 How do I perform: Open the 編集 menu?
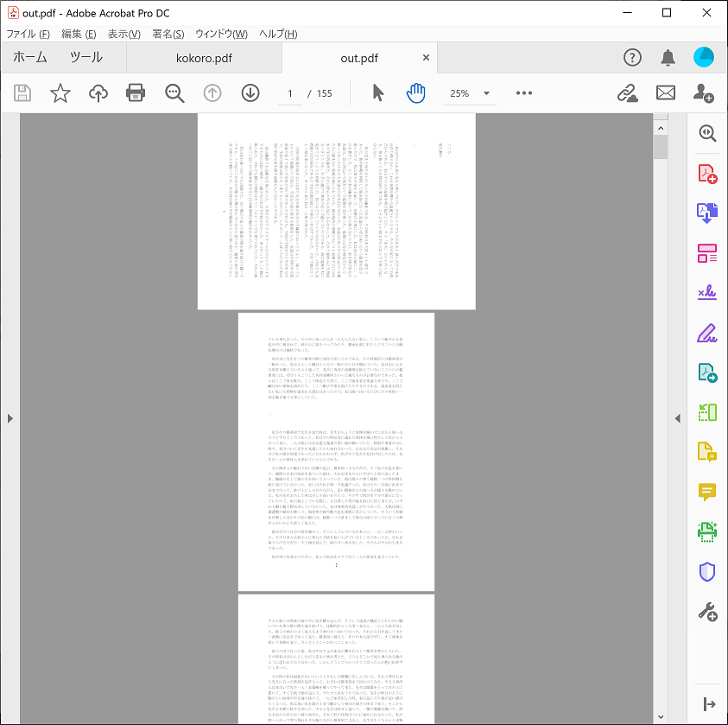[79, 34]
